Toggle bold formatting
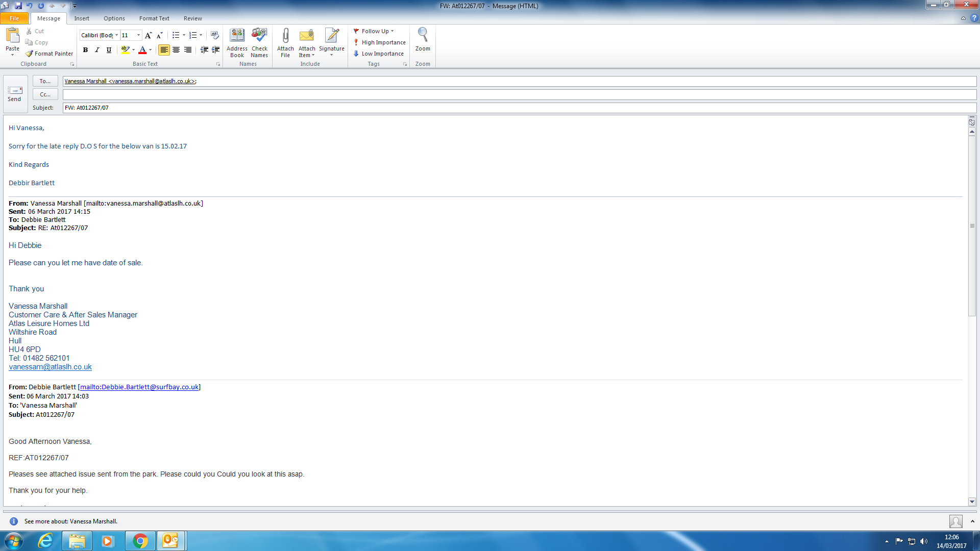Screen dimensions: 980x551 coord(85,50)
